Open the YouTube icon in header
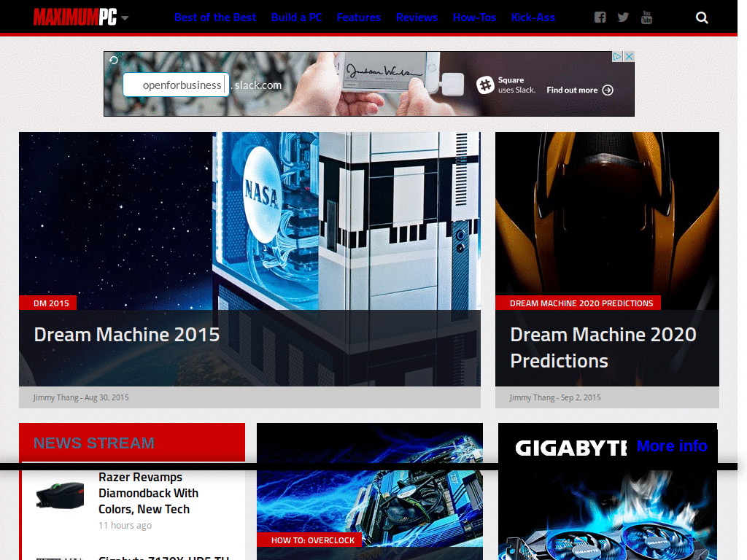747x560 pixels. (646, 17)
